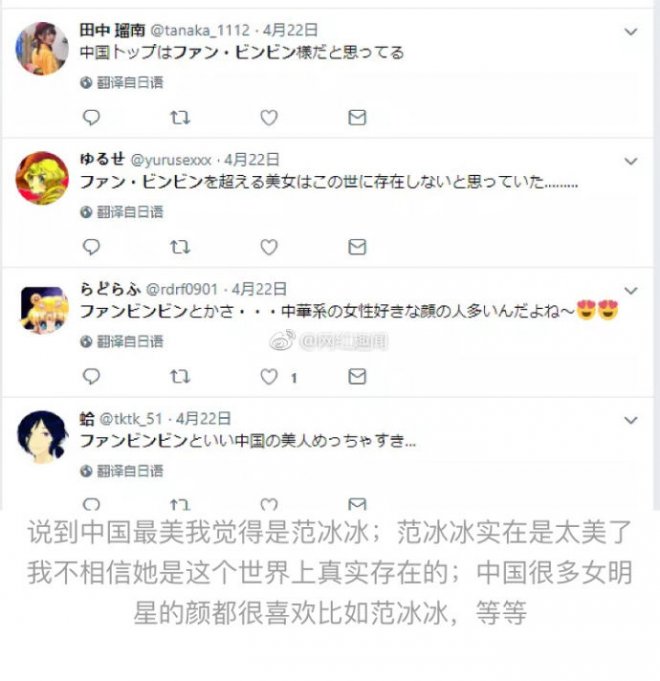
Task: Retweet the rdrf0901 tweet
Action: tap(180, 376)
